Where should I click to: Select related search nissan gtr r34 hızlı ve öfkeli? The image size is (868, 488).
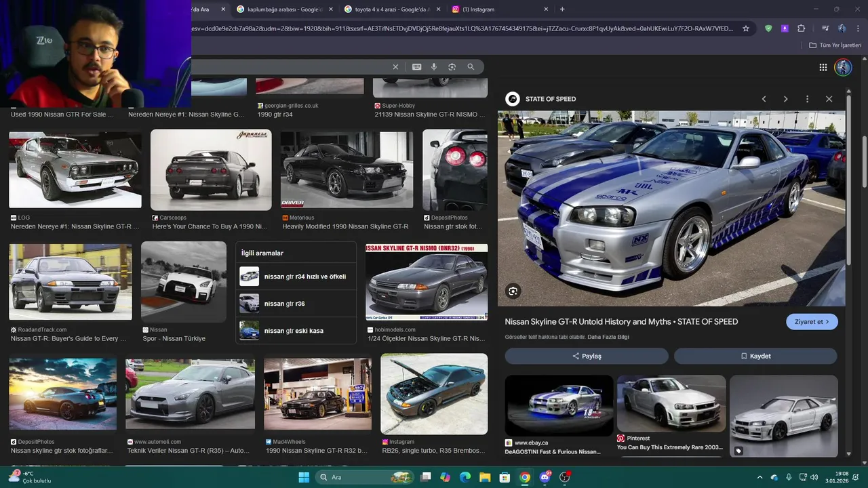(x=297, y=277)
